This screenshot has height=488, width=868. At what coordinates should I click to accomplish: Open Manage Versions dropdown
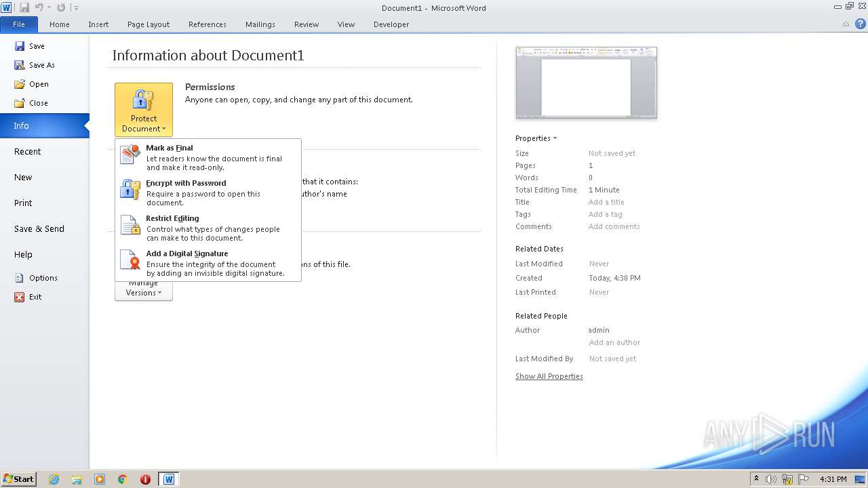[x=144, y=291]
